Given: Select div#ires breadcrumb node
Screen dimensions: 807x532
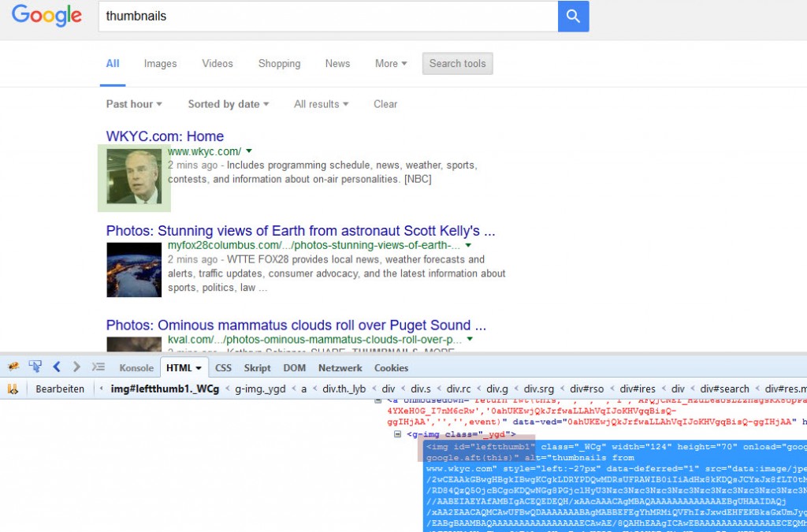Looking at the screenshot, I should pyautogui.click(x=638, y=389).
